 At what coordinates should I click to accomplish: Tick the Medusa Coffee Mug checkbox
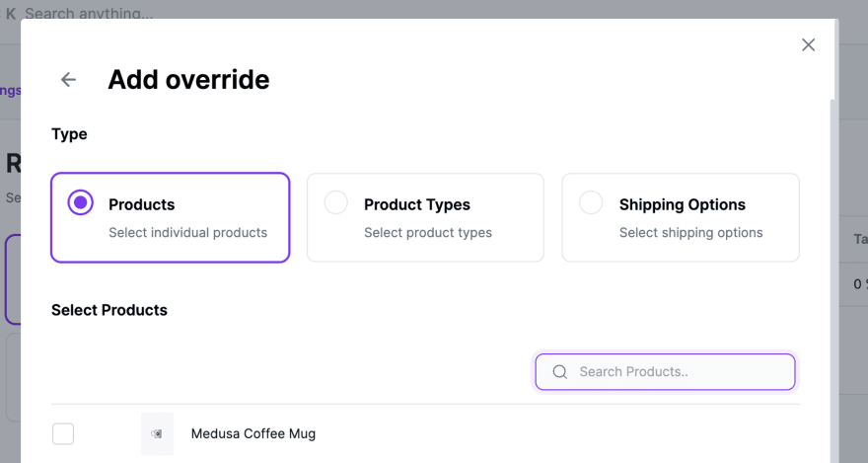point(63,433)
